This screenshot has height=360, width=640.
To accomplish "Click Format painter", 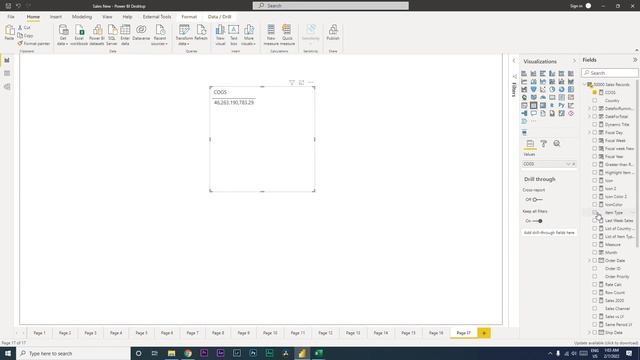I will pos(34,43).
